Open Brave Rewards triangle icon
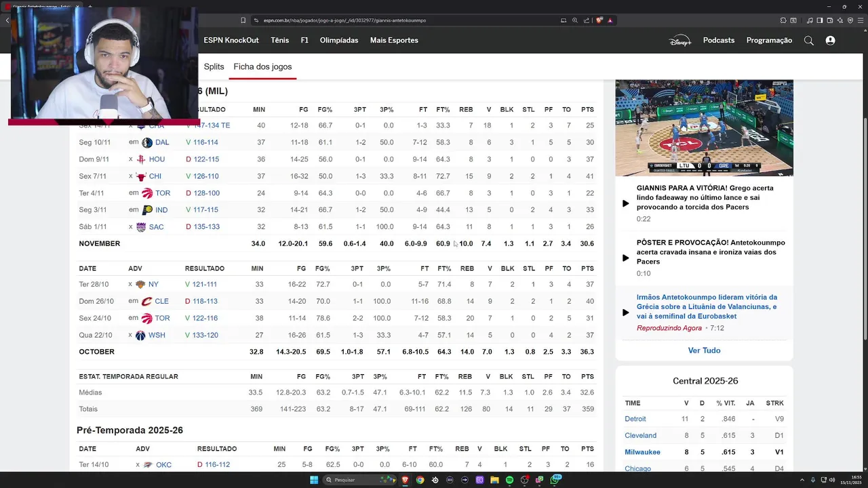 (x=610, y=20)
